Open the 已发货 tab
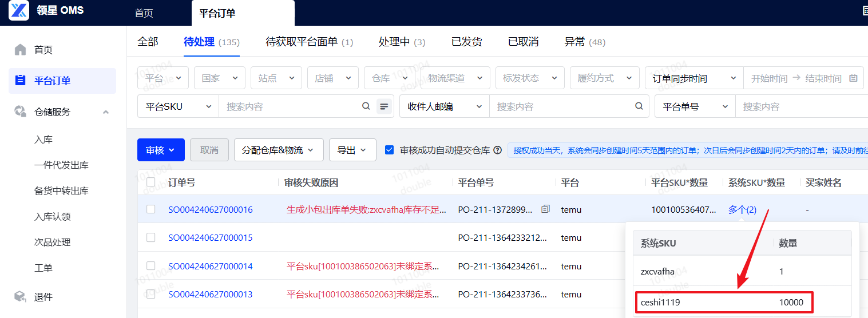The width and height of the screenshot is (868, 318). pos(467,42)
